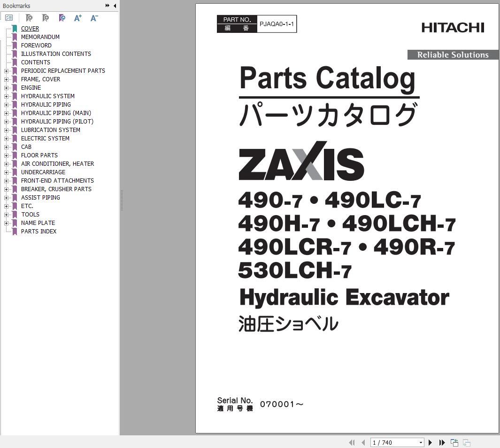
Task: Click the panel splitter grip between bookmarks and page
Action: pos(122,200)
